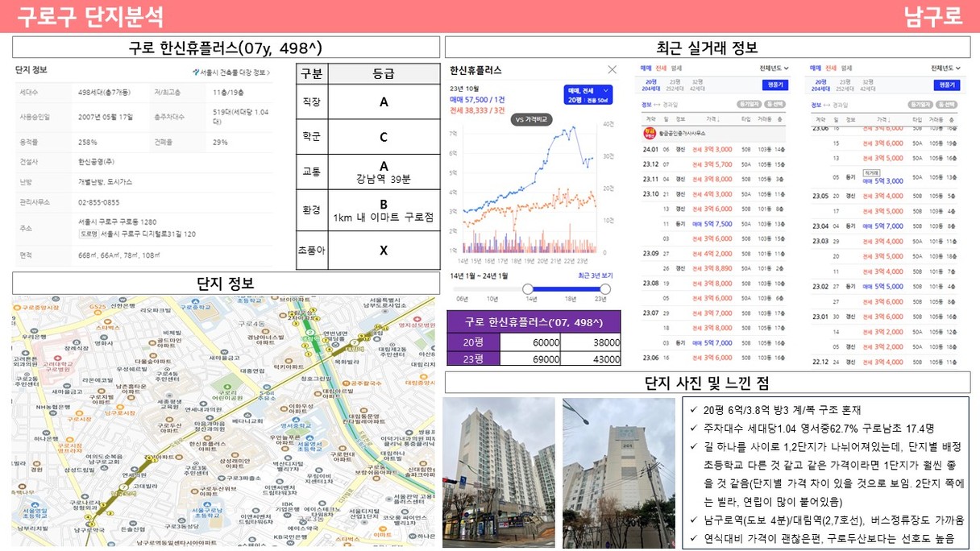Click the 구로중학교 school icon on map

click(x=194, y=300)
